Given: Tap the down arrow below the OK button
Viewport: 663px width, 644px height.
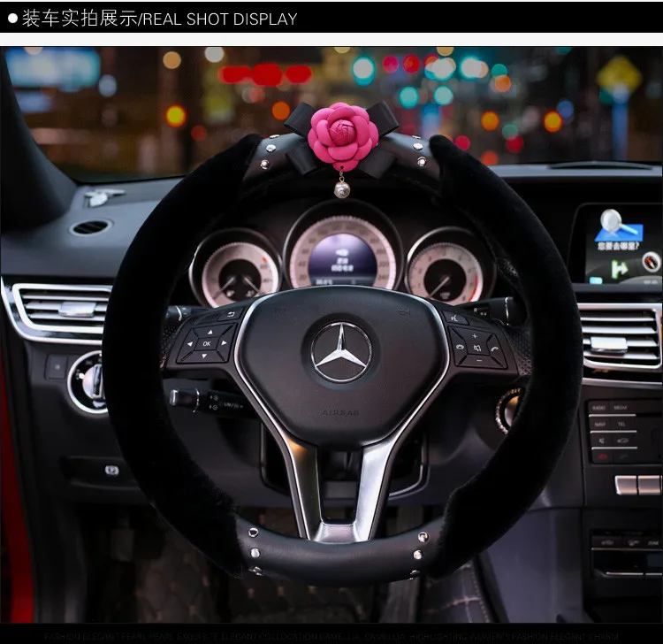Looking at the screenshot, I should point(205,356).
